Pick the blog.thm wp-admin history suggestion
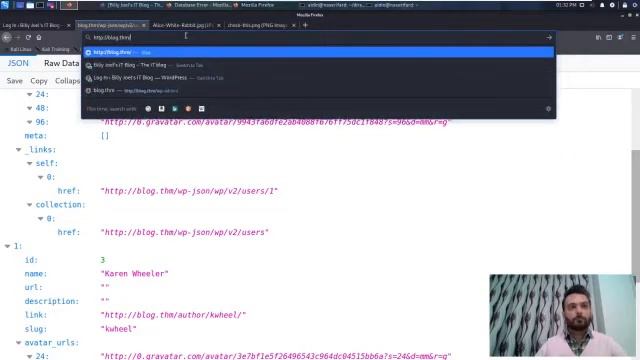640x360 pixels. (x=318, y=91)
